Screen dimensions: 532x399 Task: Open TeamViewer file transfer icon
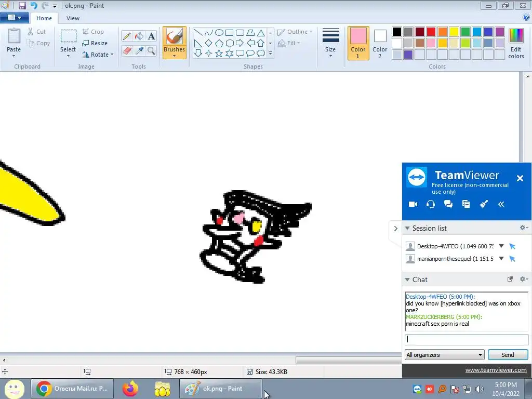pos(466,204)
